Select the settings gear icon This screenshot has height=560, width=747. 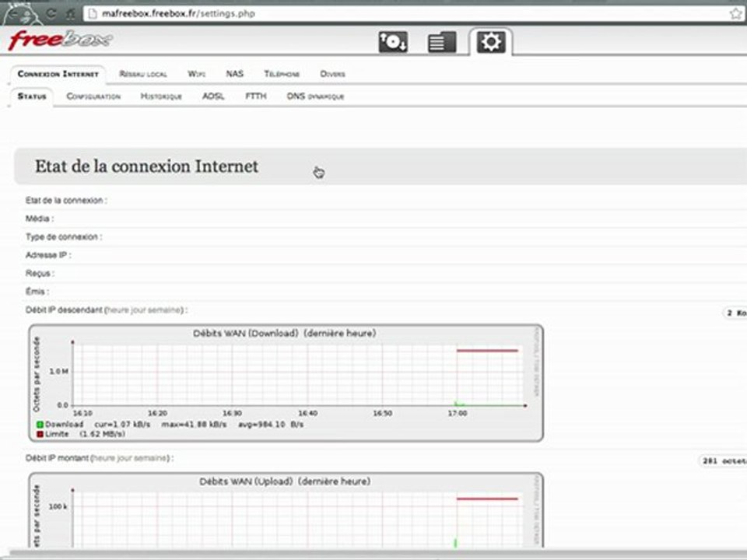click(x=491, y=42)
